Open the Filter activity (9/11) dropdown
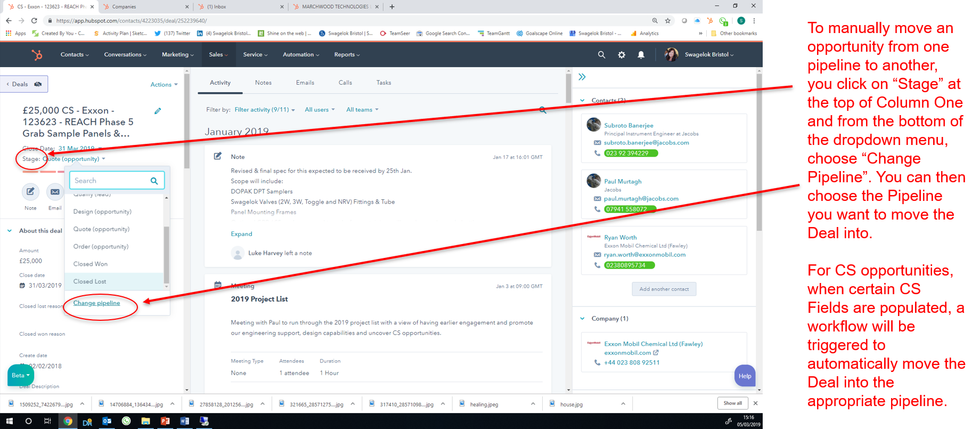 click(265, 110)
